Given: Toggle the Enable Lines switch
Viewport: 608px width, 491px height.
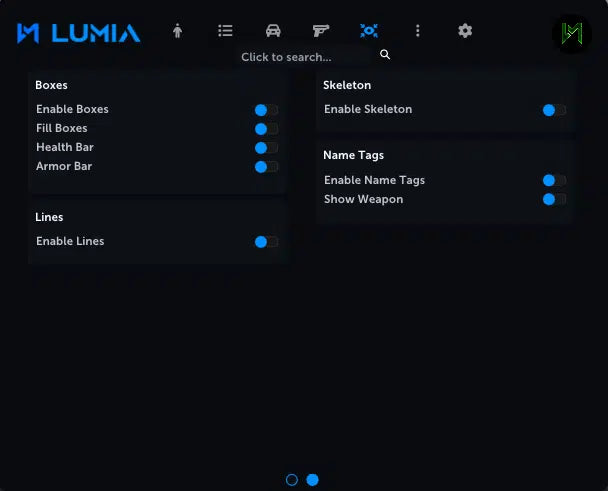Looking at the screenshot, I should pos(266,242).
